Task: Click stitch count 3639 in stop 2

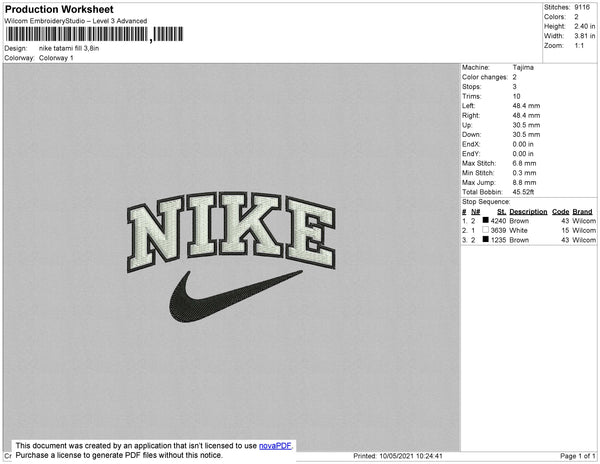Action: pos(498,230)
